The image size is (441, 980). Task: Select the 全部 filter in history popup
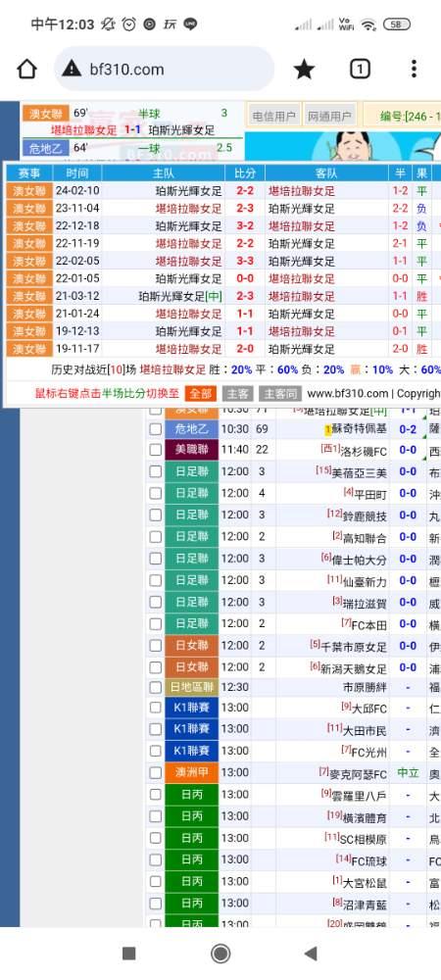(201, 393)
